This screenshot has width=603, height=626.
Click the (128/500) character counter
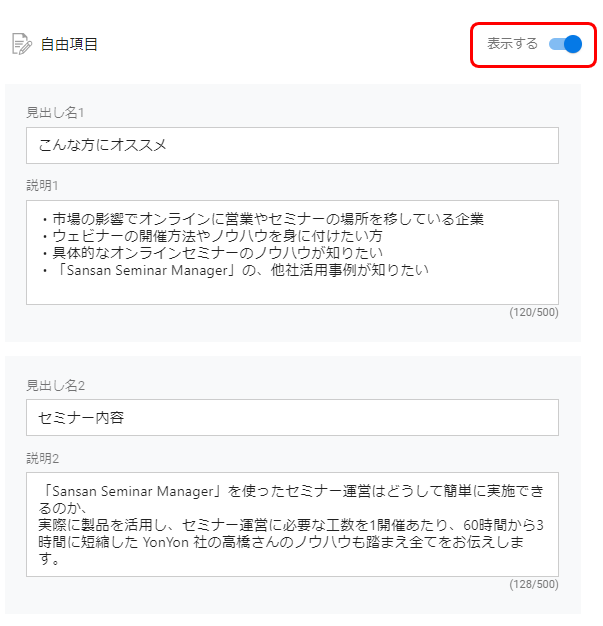pos(534,584)
